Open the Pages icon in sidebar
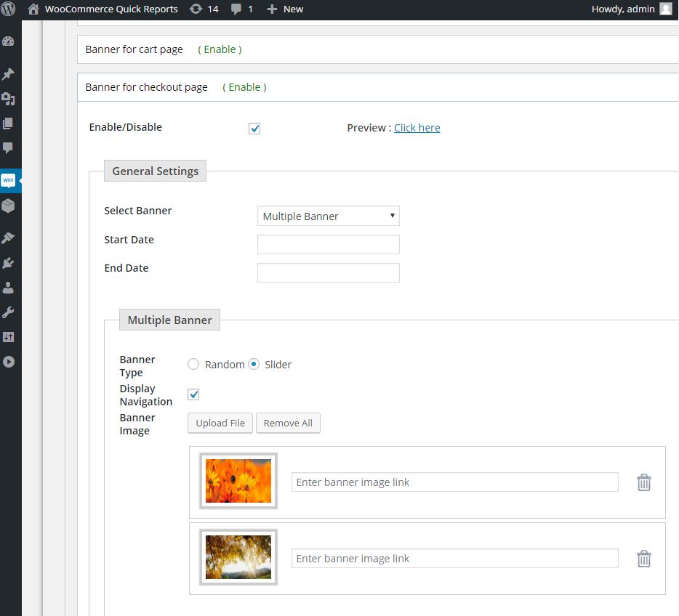 8,123
